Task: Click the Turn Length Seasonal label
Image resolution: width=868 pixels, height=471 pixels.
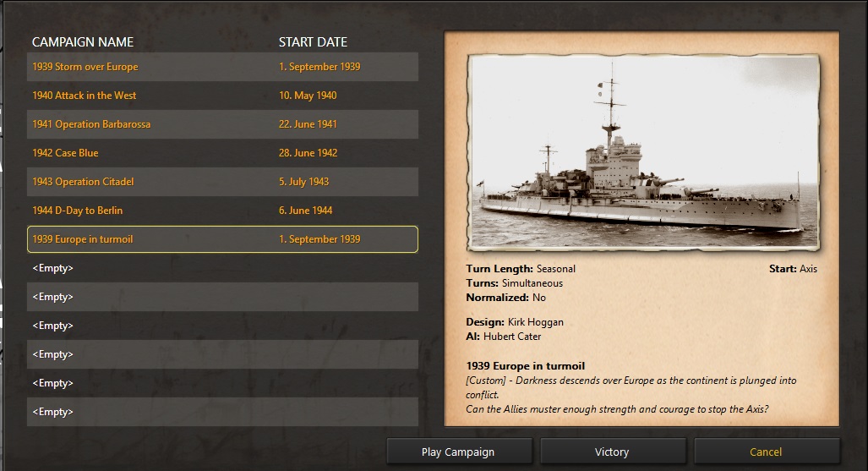Action: tap(521, 269)
